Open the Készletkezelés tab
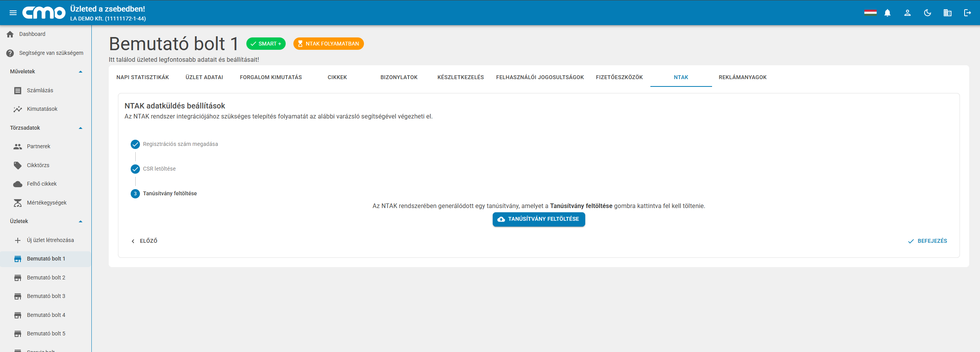This screenshot has width=980, height=352. pyautogui.click(x=461, y=78)
